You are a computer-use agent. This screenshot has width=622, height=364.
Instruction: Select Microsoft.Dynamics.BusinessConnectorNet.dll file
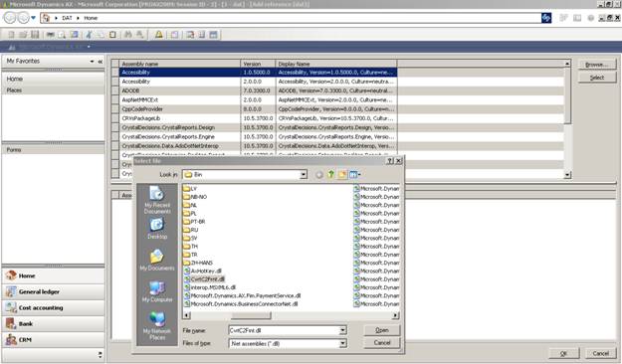(x=241, y=304)
